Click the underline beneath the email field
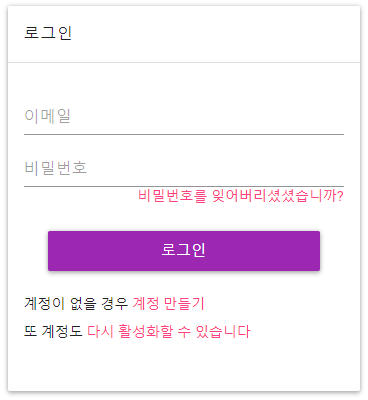368x400 pixels. pos(184,135)
